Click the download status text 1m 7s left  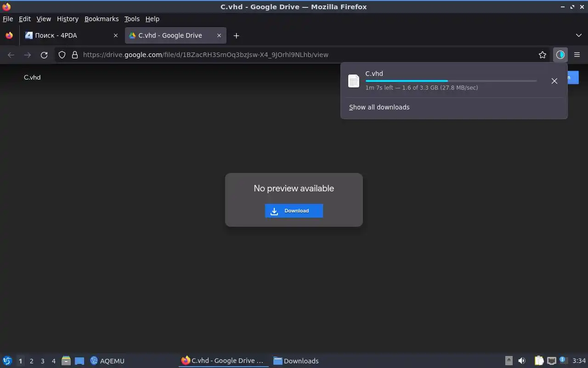(422, 87)
